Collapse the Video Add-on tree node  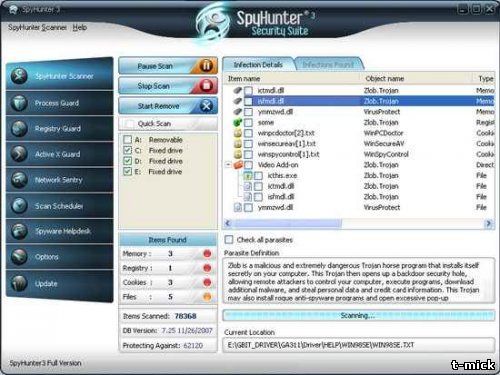[x=228, y=165]
